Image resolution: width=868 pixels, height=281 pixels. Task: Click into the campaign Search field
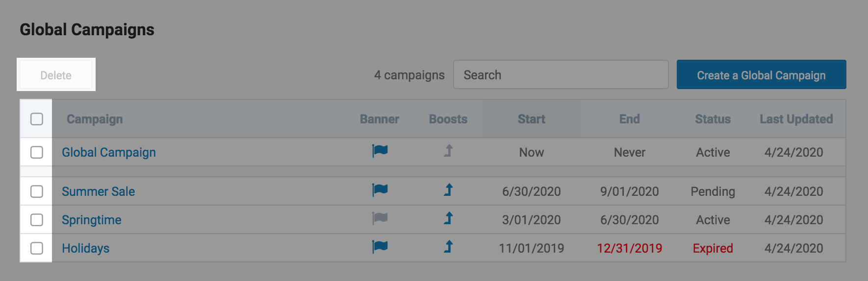(561, 75)
